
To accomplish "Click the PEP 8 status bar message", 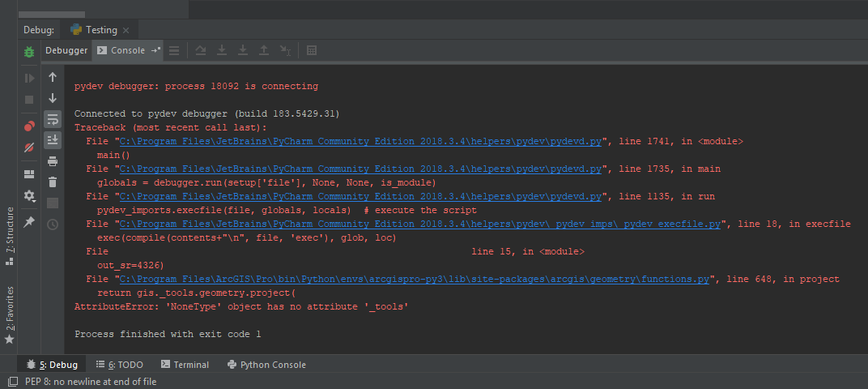I will pyautogui.click(x=91, y=382).
